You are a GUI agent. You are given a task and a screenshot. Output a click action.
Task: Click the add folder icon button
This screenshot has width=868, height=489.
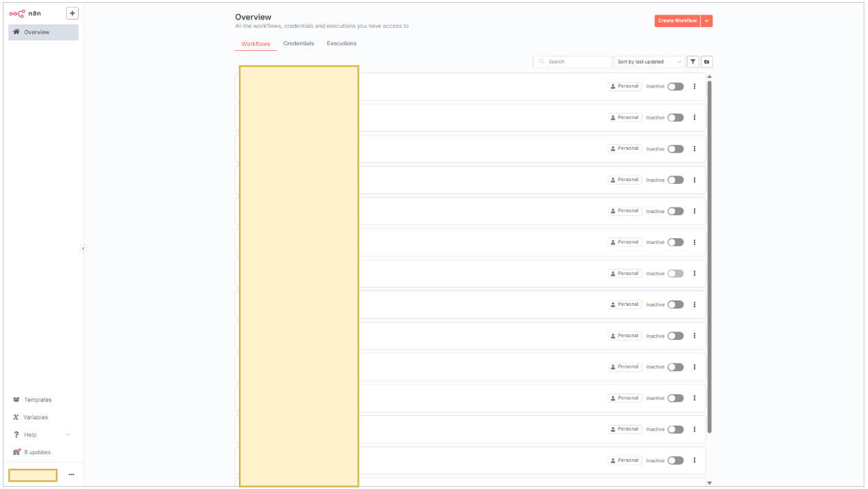[x=706, y=62]
